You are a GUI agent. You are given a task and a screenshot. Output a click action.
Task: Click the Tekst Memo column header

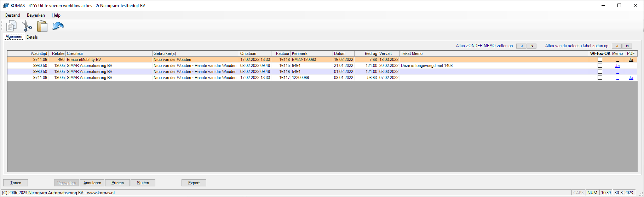494,54
